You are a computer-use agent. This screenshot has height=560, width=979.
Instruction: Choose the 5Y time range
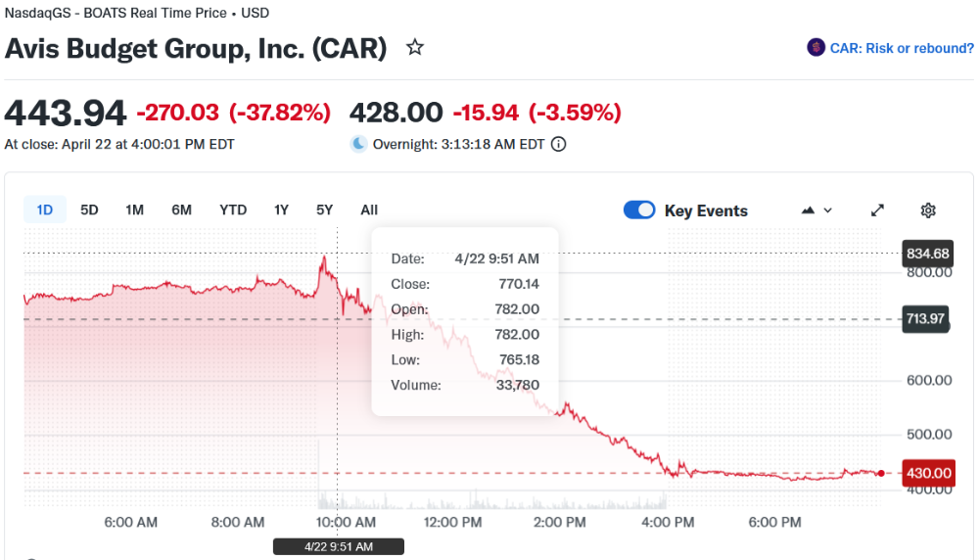click(325, 210)
